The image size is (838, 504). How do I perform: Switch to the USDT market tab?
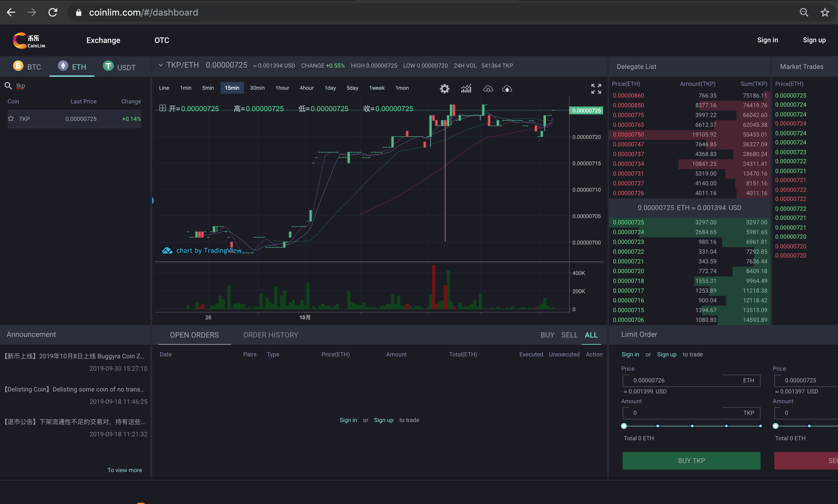click(119, 67)
